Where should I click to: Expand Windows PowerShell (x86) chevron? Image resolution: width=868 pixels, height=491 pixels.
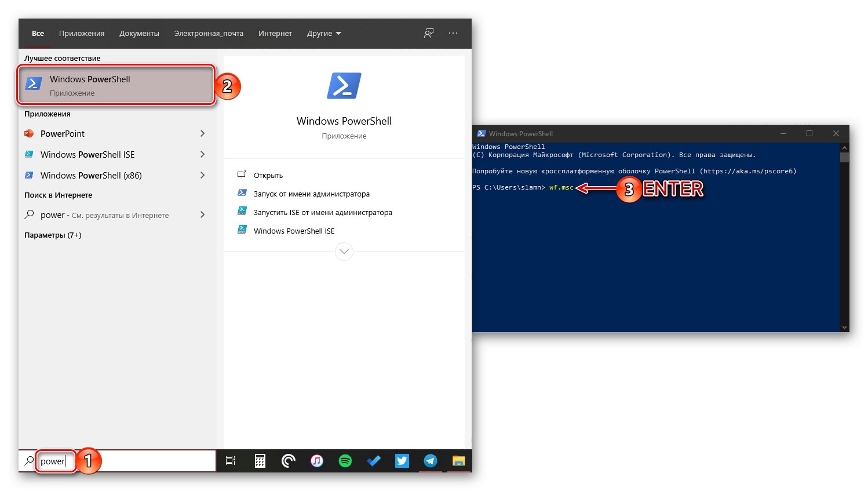(202, 175)
